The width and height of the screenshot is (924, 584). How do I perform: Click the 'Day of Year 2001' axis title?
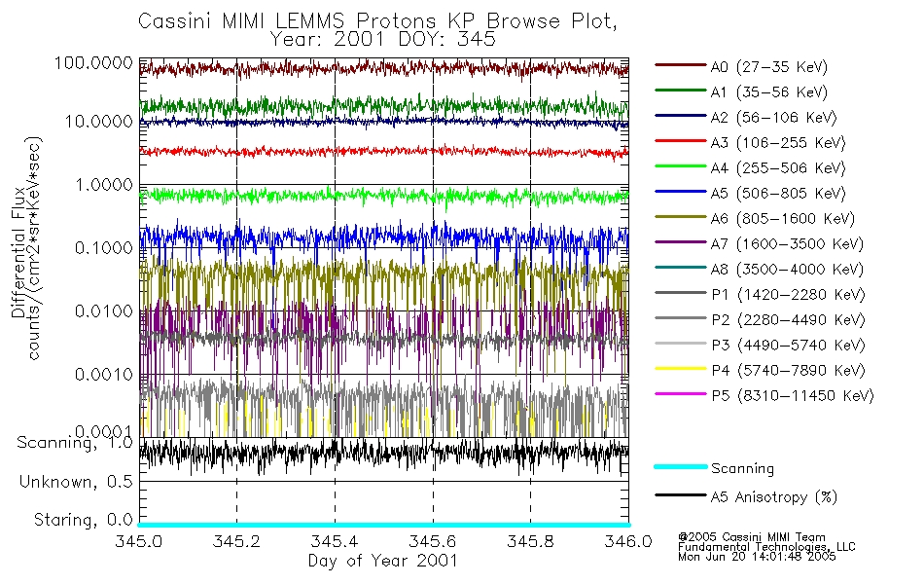[383, 561]
